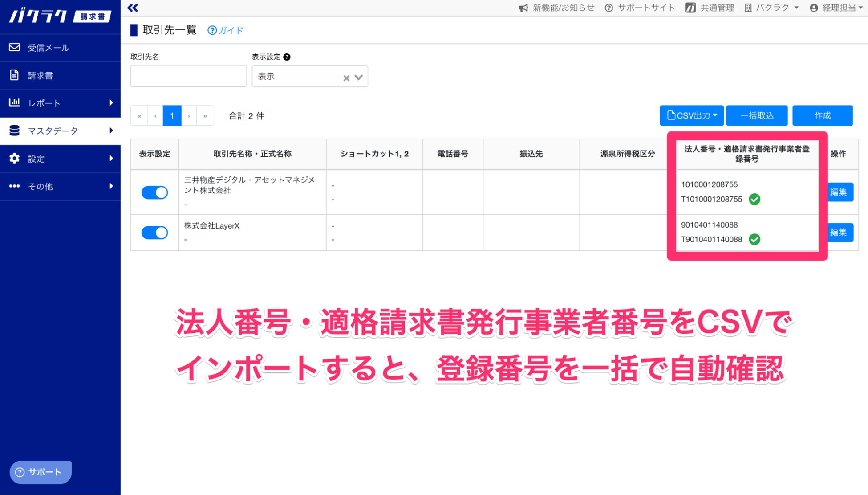The width and height of the screenshot is (868, 495).
Task: Click green check next to T9010401140088
Action: pos(754,240)
